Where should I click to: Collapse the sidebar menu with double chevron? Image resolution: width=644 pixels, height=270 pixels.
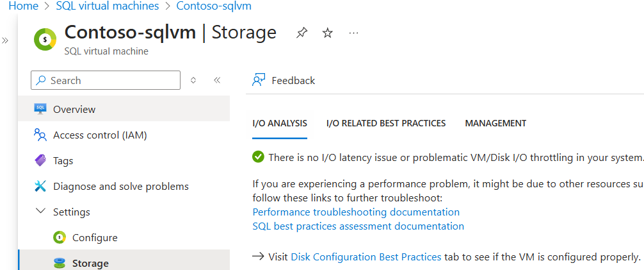pos(217,80)
